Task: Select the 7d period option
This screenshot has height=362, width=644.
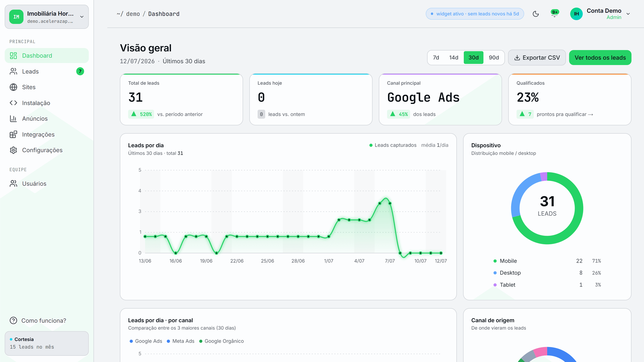Action: (436, 58)
